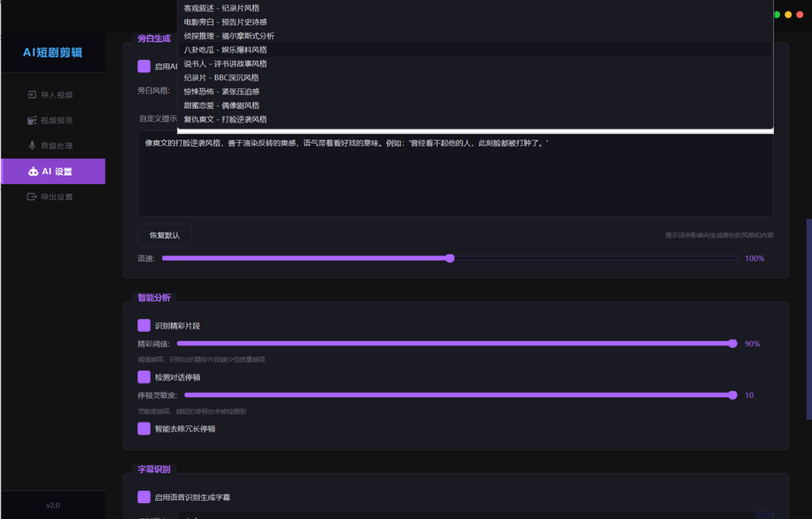Click the green window control dot

(x=777, y=14)
